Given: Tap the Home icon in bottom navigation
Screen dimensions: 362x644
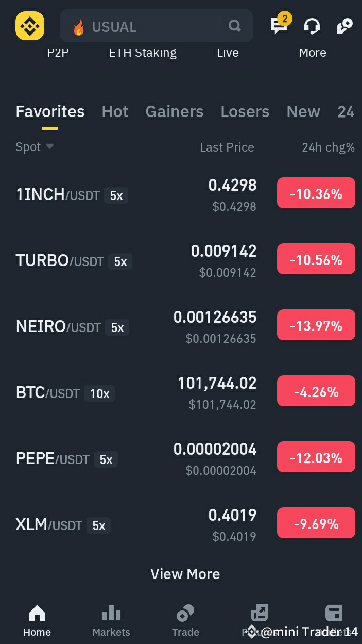Looking at the screenshot, I should pos(37,619).
